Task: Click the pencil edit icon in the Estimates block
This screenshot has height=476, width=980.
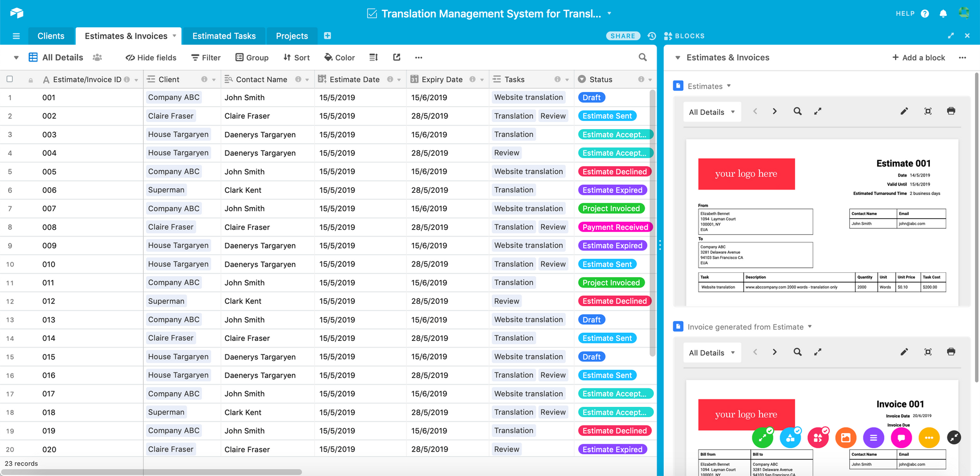Action: [904, 111]
